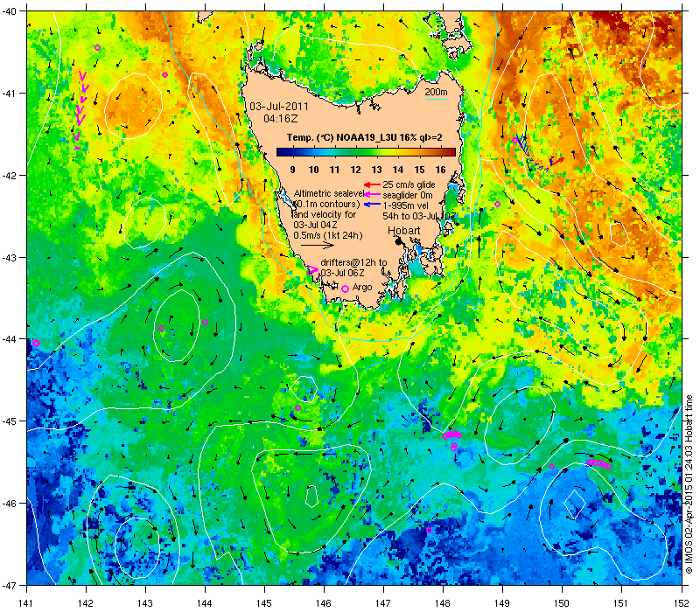This screenshot has height=612, width=700.
Task: Select Argo float marker near 144E, 43.8S
Action: click(205, 322)
